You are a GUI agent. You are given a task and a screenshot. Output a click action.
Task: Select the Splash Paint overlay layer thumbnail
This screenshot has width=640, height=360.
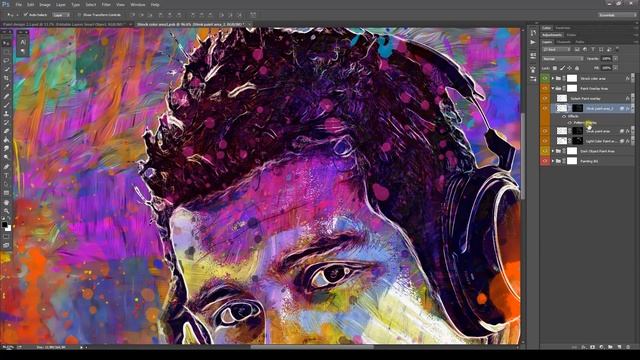click(562, 98)
